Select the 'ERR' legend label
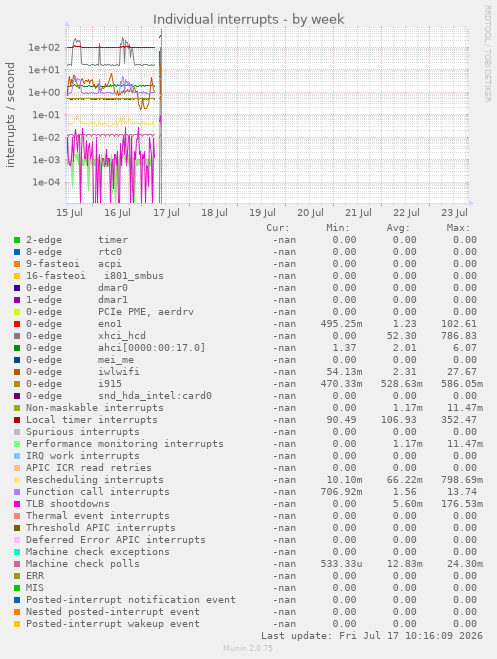 [x=35, y=576]
